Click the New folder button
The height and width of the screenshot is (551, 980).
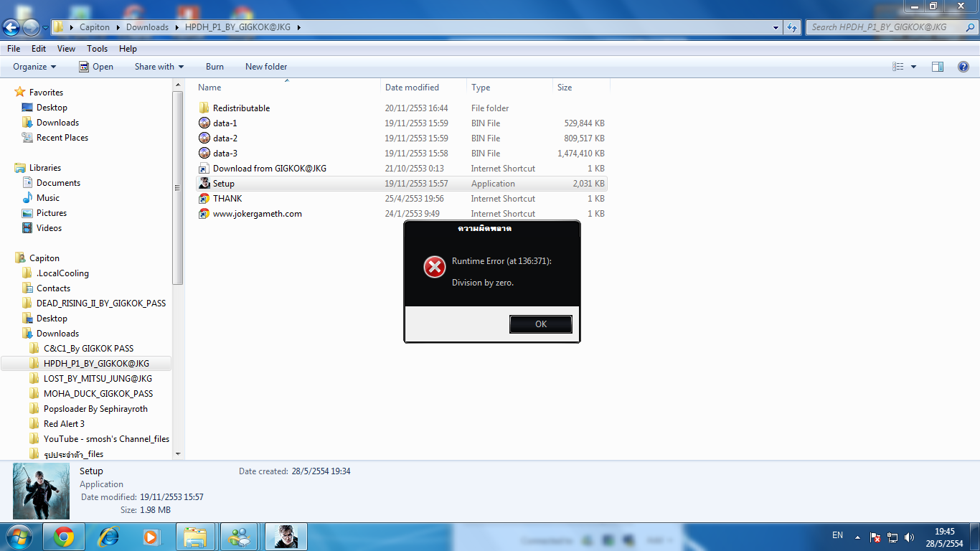[x=266, y=67]
